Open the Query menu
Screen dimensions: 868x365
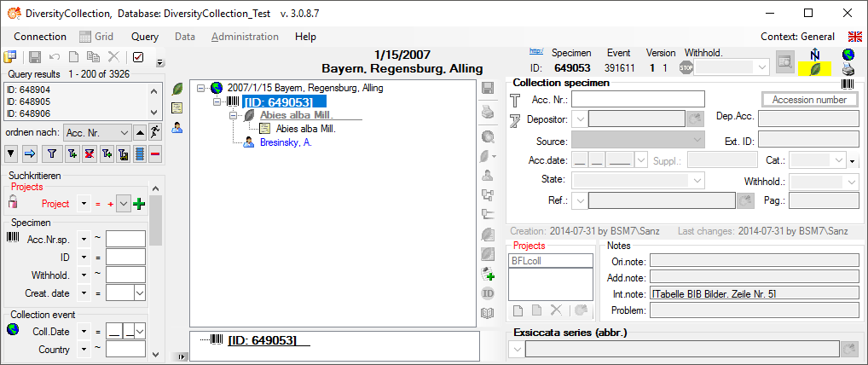(x=145, y=37)
